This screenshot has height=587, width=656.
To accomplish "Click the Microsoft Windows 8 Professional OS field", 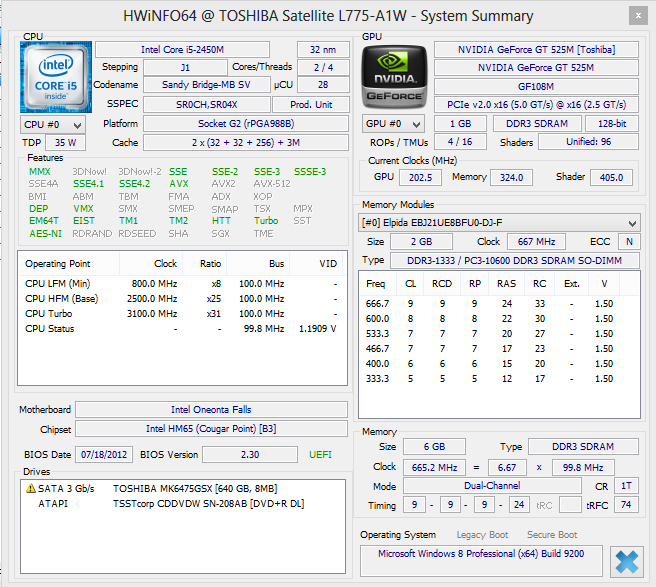I will [x=481, y=561].
